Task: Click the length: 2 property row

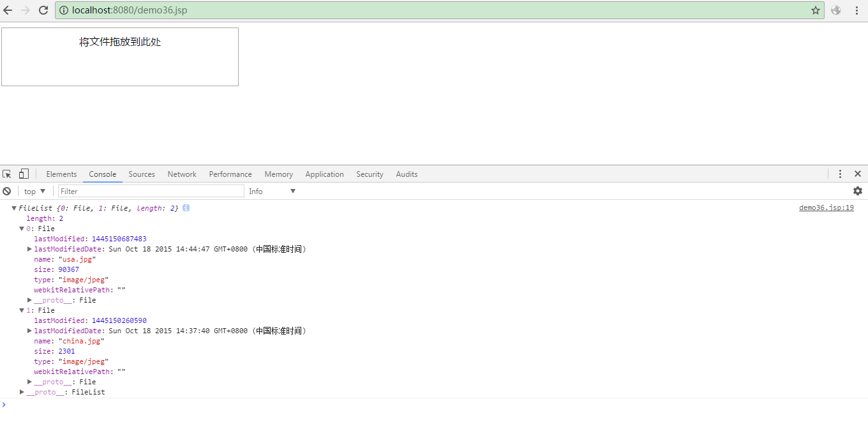Action: click(45, 218)
